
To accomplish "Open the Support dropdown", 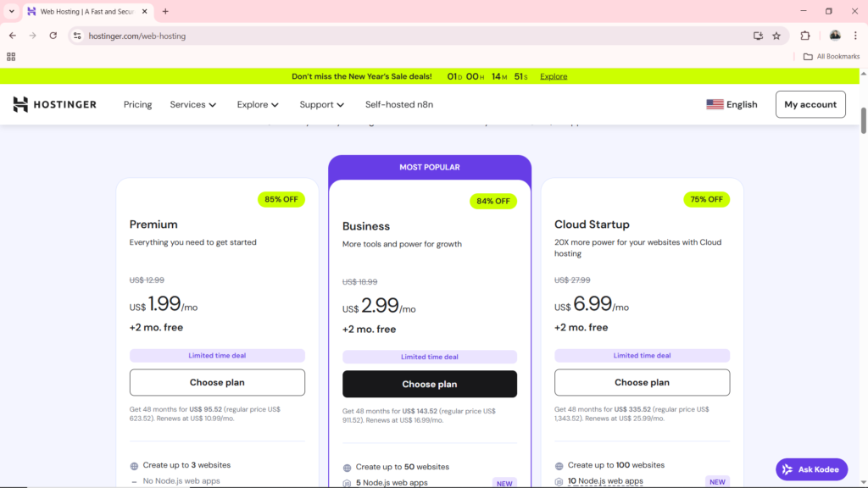I will [x=321, y=103].
